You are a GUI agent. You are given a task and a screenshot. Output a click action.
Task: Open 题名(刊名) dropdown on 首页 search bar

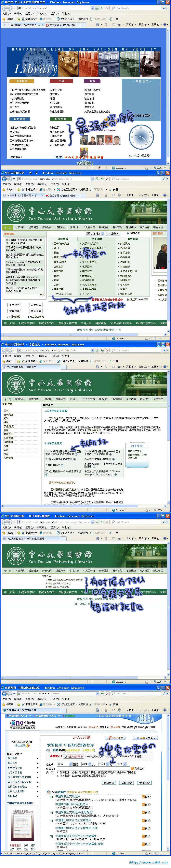click(x=95, y=234)
